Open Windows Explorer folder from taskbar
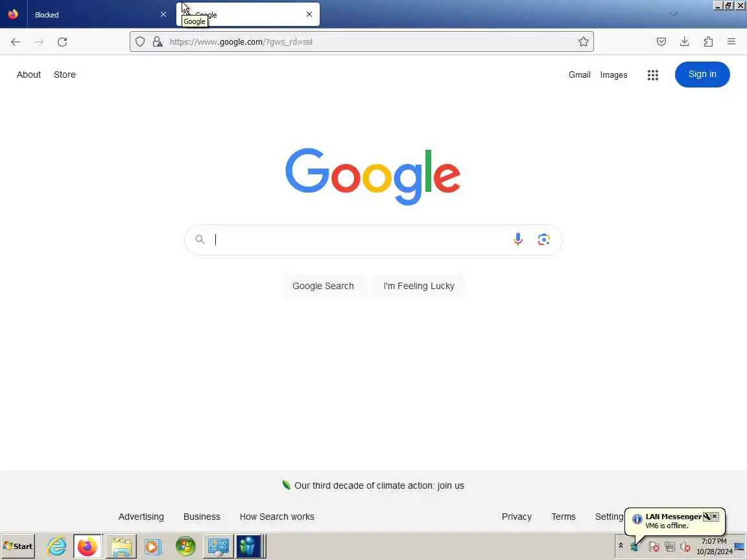This screenshot has height=560, width=747. pos(121,546)
